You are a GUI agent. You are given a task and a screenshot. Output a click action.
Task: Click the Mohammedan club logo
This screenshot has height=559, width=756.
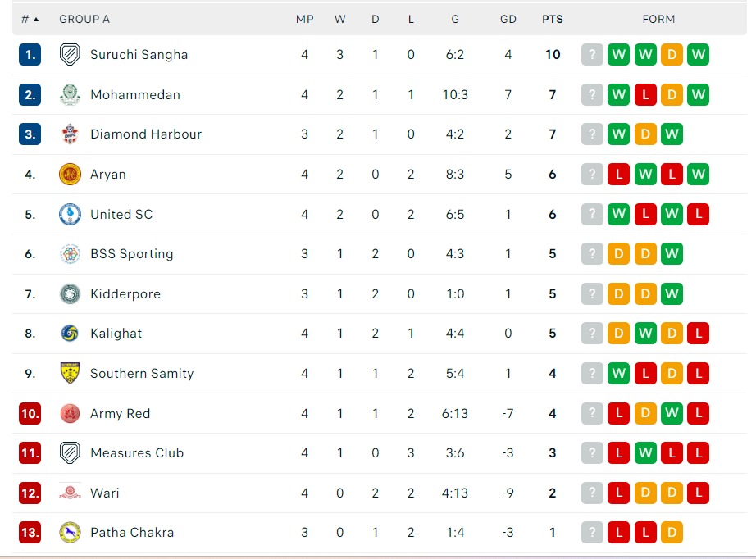pos(70,95)
